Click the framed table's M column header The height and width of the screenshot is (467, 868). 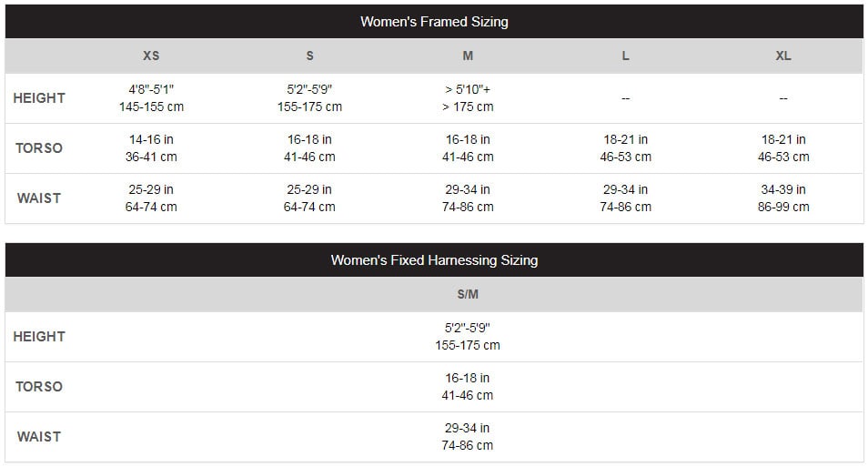point(468,56)
